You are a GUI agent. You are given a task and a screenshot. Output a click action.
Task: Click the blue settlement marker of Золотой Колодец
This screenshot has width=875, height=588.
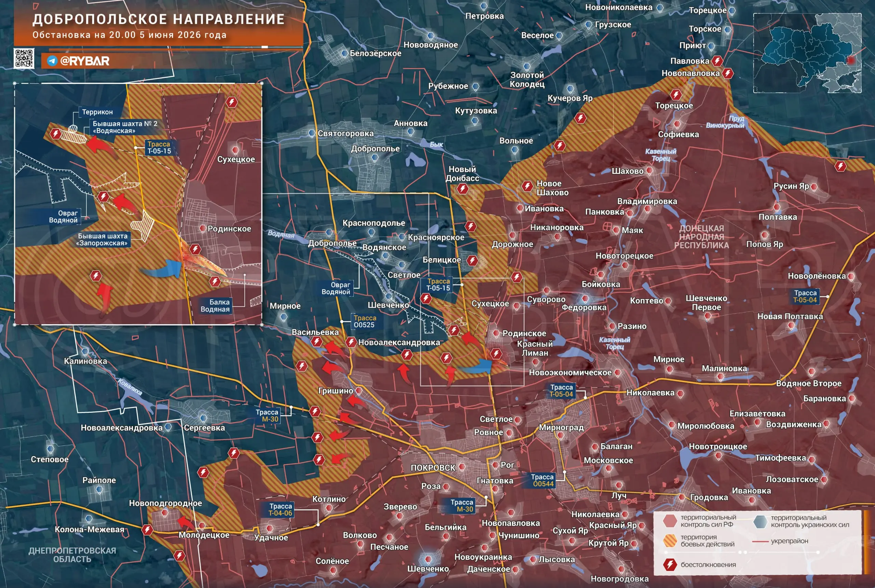point(527,66)
